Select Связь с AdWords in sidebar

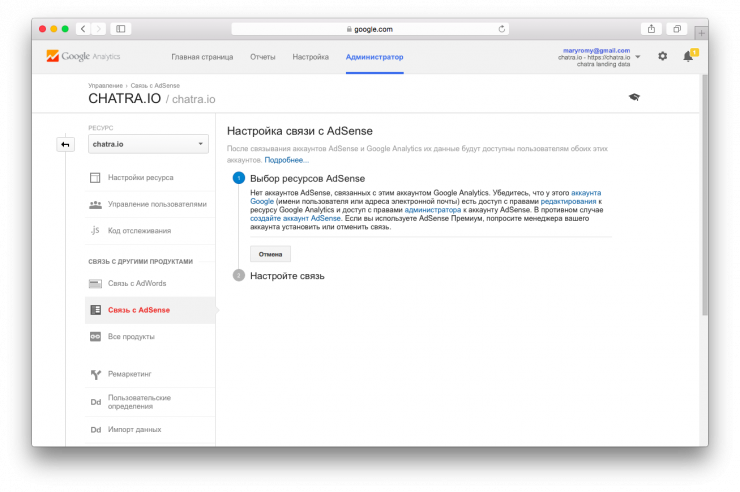(x=136, y=283)
